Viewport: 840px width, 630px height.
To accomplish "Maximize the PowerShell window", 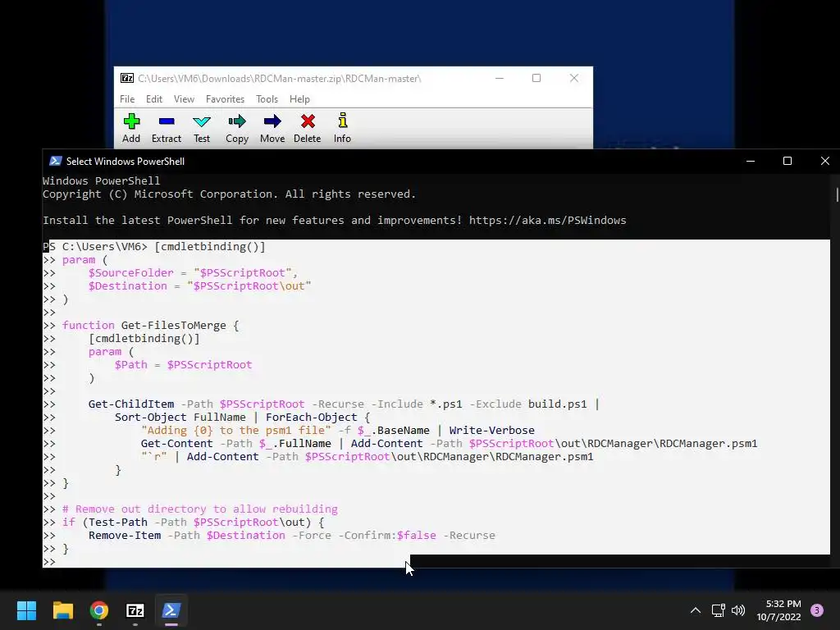I will [787, 161].
